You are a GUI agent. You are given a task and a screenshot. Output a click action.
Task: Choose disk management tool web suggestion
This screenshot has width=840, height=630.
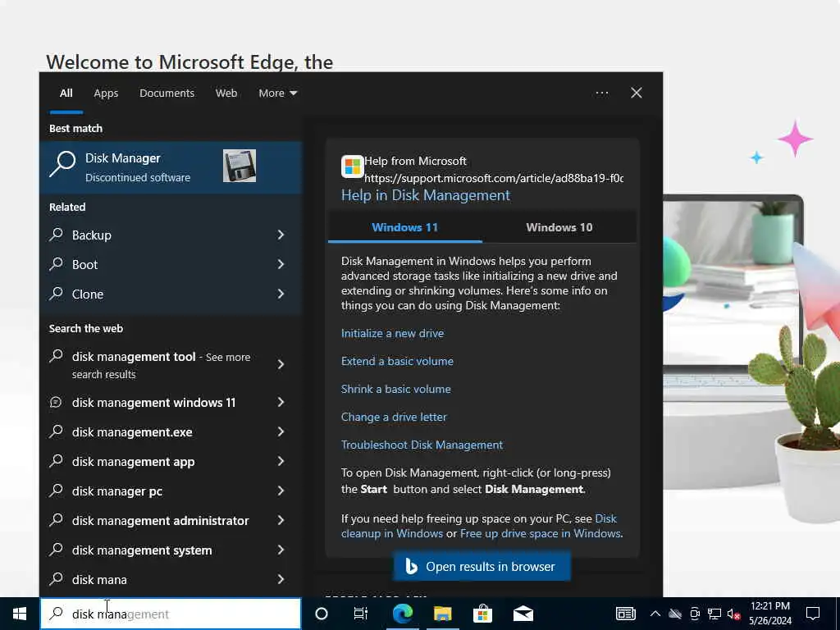171,365
